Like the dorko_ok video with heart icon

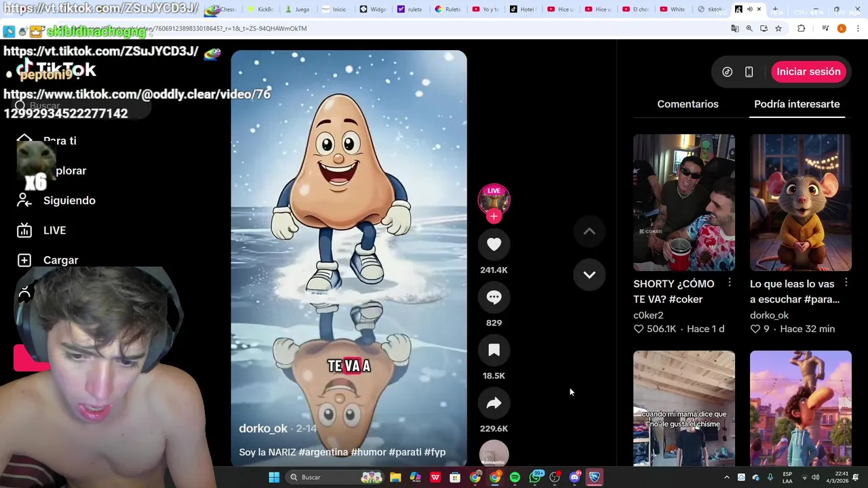pos(494,244)
